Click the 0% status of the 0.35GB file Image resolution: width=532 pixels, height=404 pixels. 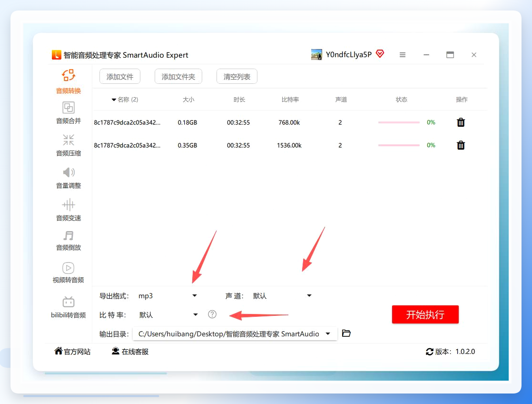tap(431, 145)
